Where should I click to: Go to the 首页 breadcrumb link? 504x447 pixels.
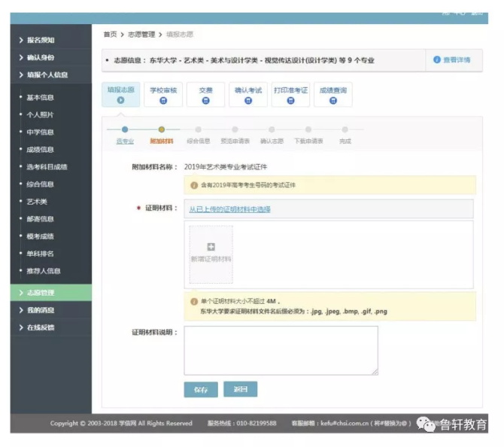pos(111,35)
